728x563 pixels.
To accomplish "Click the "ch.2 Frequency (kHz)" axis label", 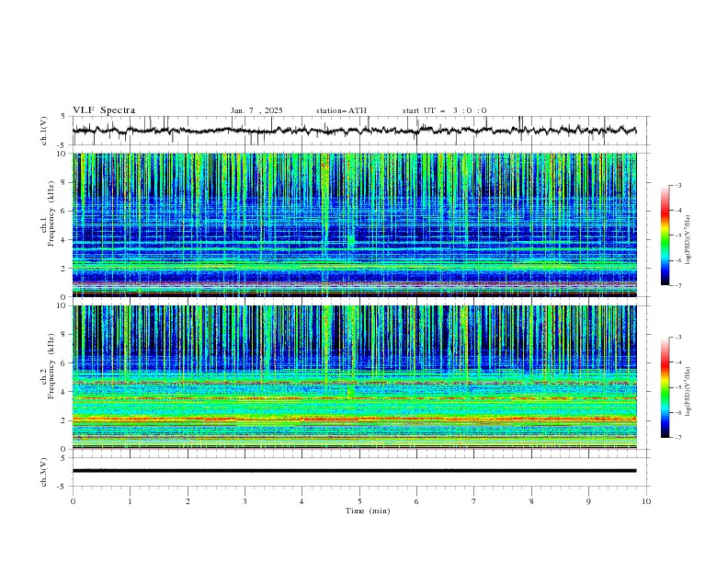I will (48, 365).
